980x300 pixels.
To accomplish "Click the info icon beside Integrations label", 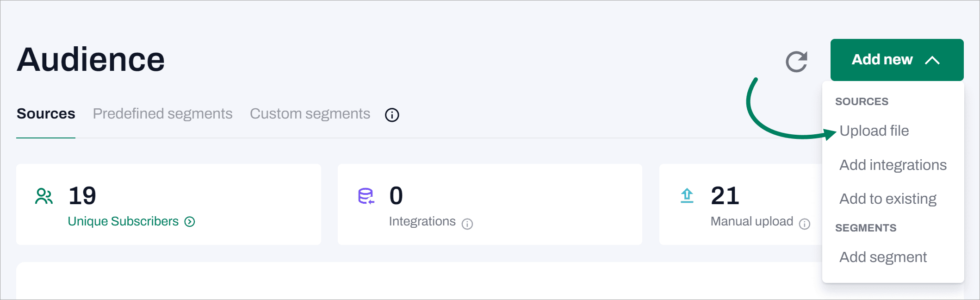I will pyautogui.click(x=467, y=224).
